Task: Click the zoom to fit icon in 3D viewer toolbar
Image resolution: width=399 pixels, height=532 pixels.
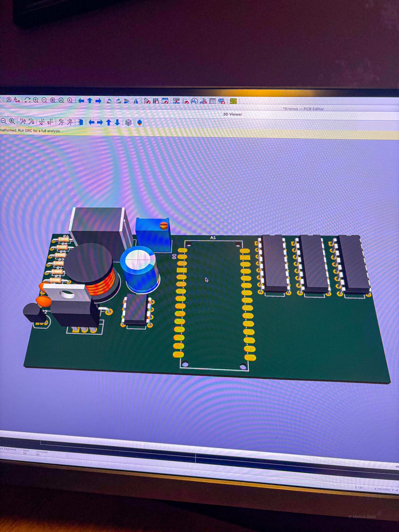Action: pyautogui.click(x=12, y=121)
